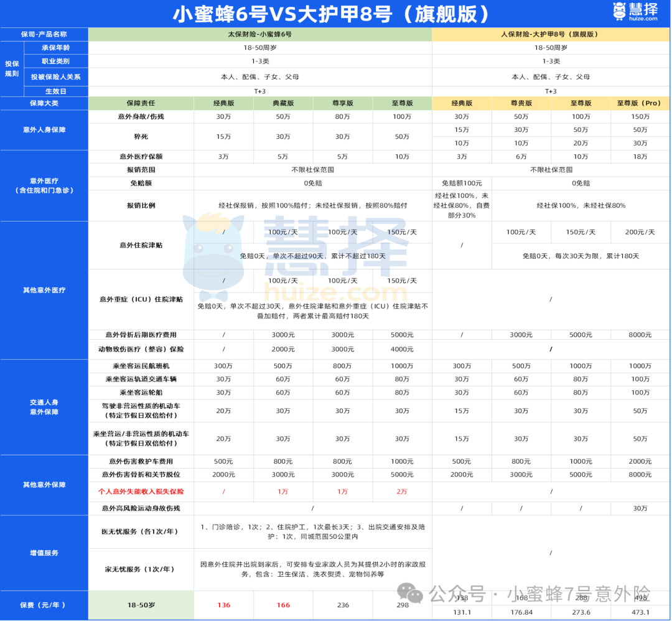The height and width of the screenshot is (621, 672).
Task: Select the 典藏版 plan column header
Action: [283, 103]
